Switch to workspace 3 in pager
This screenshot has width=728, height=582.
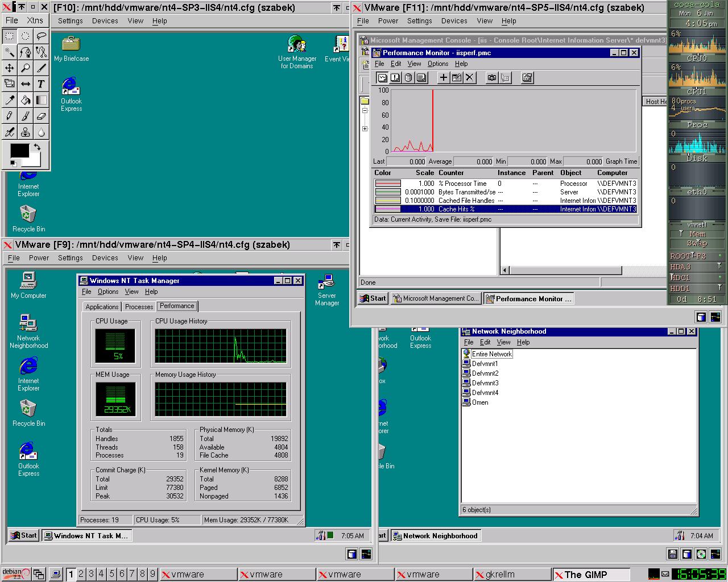tap(91, 574)
